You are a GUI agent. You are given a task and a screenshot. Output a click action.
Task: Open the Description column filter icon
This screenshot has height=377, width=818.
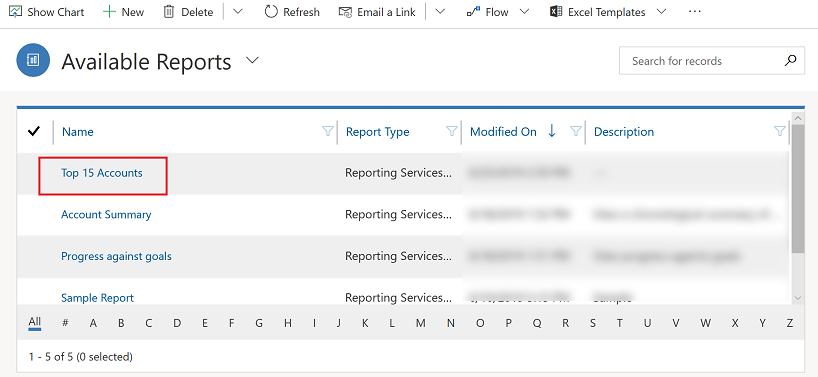pyautogui.click(x=779, y=131)
